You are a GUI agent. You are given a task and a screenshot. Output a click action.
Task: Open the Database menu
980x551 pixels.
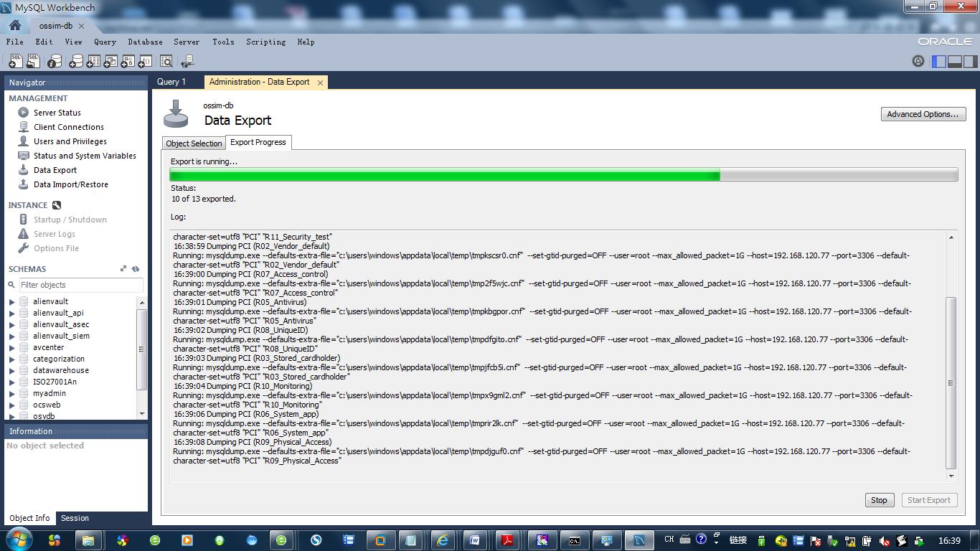tap(145, 42)
